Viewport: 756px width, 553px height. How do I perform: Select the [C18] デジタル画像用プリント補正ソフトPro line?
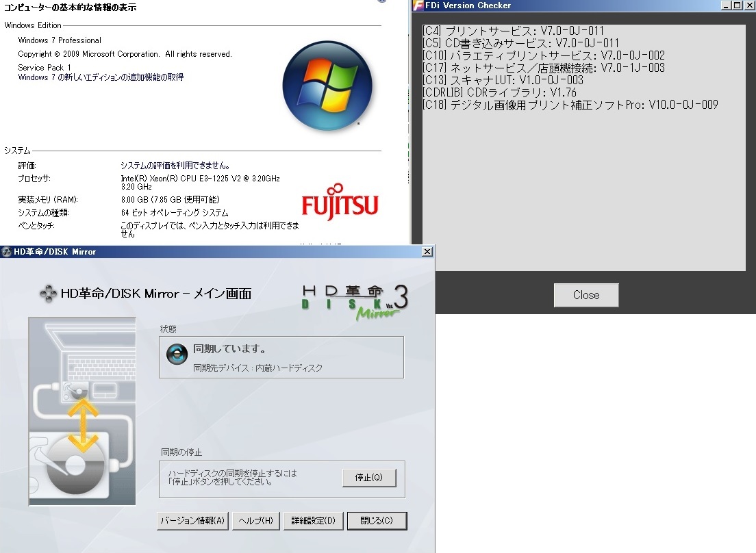coord(570,105)
